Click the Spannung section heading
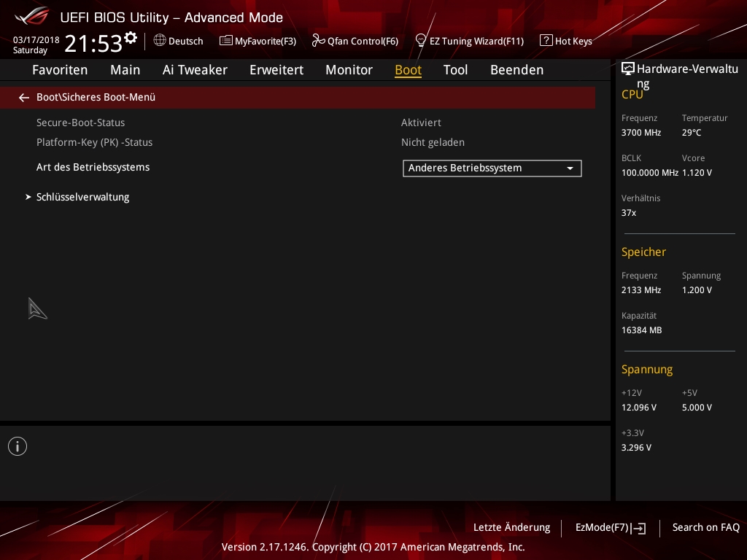 (647, 370)
